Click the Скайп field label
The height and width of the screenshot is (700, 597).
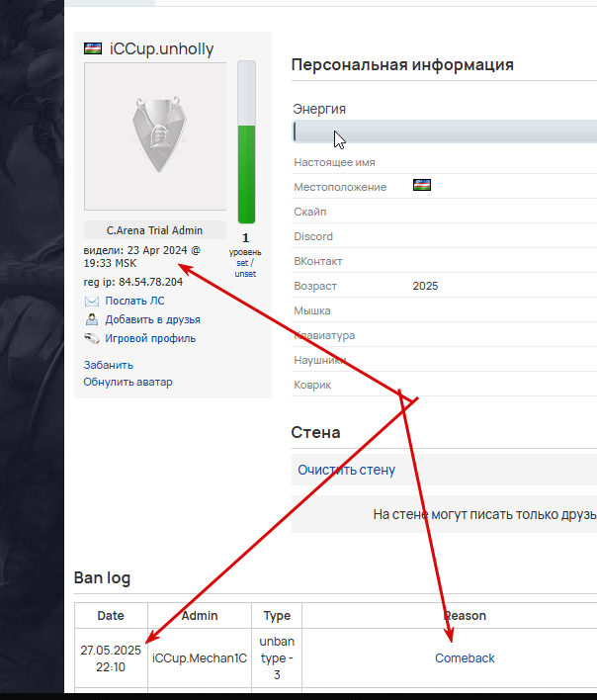(x=310, y=212)
